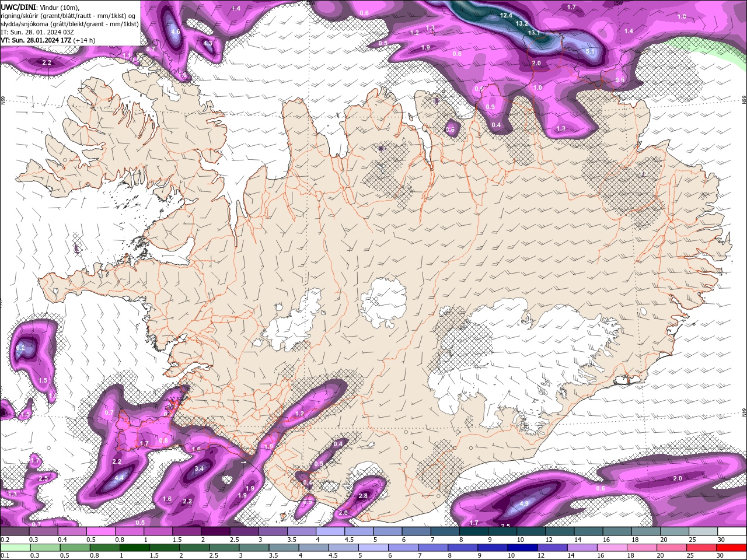747x560 pixels.
Task: Click the 2.8 value on the south coast
Action: (x=363, y=496)
